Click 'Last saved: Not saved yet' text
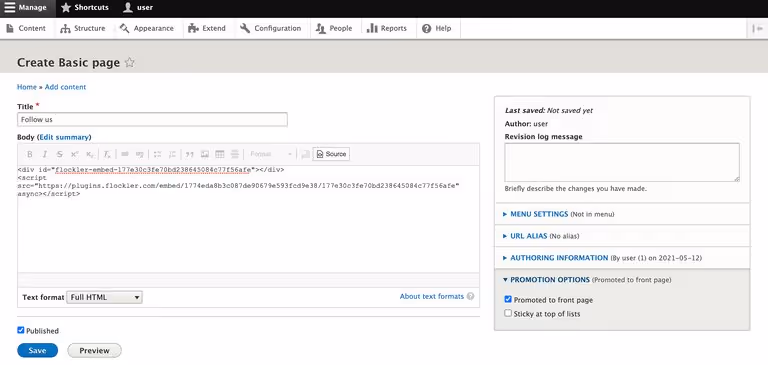Screen dimensions: 768x365 pyautogui.click(x=549, y=111)
